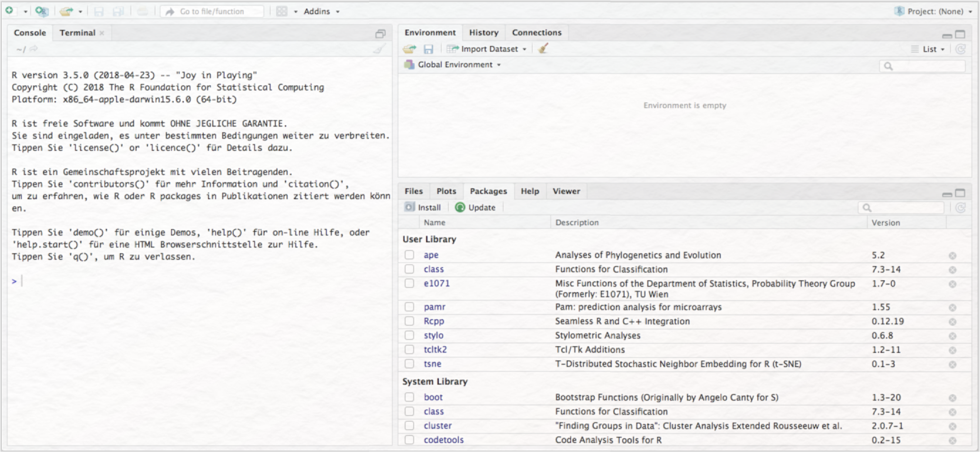Screen dimensions: 980x452
Task: Click the workspace panes grid icon
Action: (x=282, y=11)
